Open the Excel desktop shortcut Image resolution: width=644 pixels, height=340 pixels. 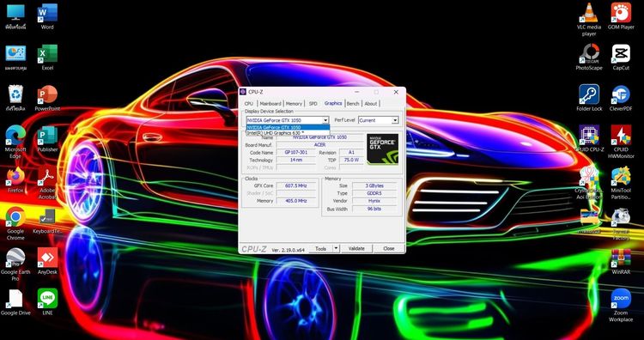point(47,57)
